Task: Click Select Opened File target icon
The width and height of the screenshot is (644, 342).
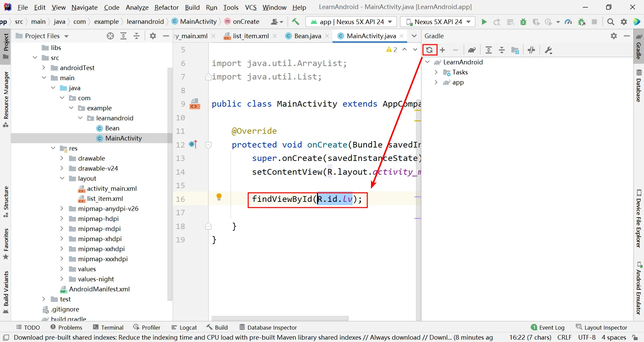Action: pyautogui.click(x=110, y=36)
